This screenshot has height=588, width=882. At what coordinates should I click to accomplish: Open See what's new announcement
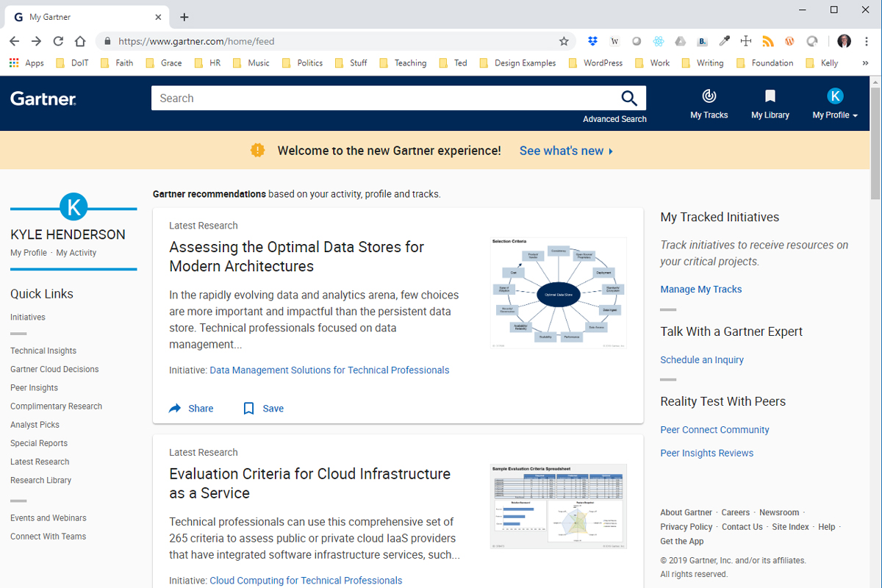coord(562,150)
